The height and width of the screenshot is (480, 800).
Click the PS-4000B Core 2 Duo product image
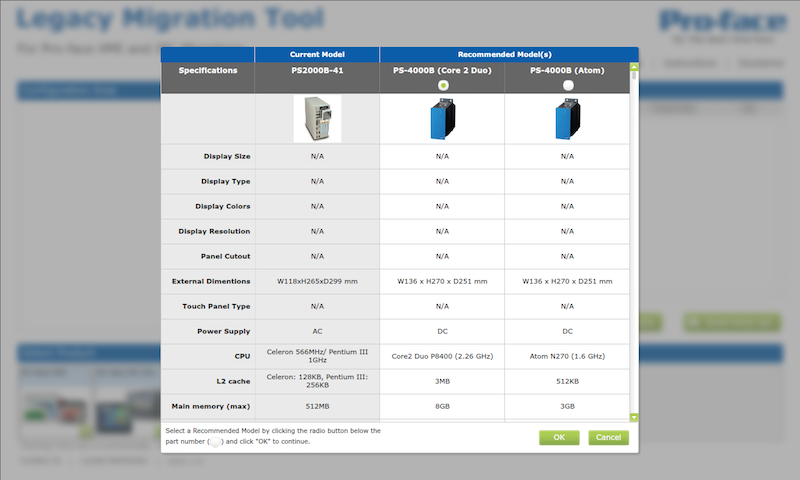[442, 119]
